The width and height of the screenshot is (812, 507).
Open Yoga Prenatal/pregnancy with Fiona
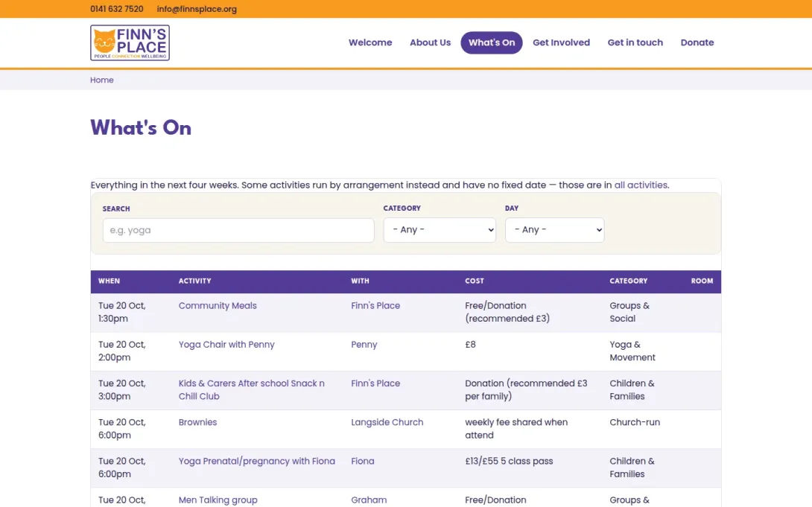tap(257, 461)
